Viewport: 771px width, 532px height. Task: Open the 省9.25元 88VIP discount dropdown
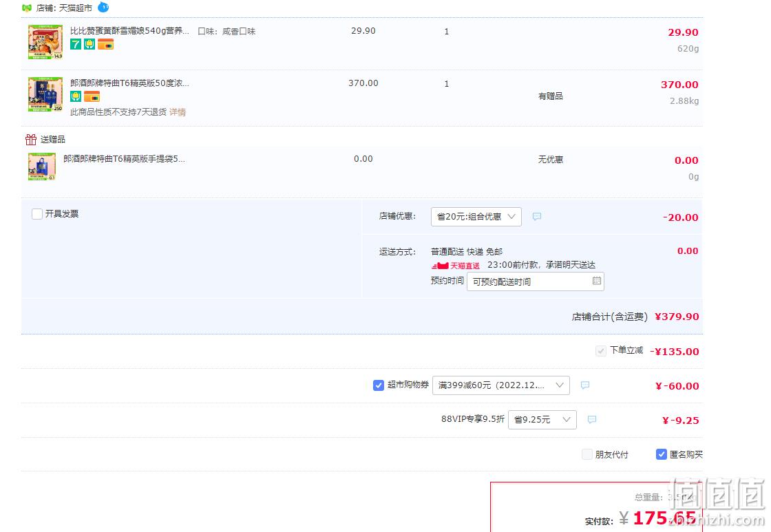pos(542,420)
